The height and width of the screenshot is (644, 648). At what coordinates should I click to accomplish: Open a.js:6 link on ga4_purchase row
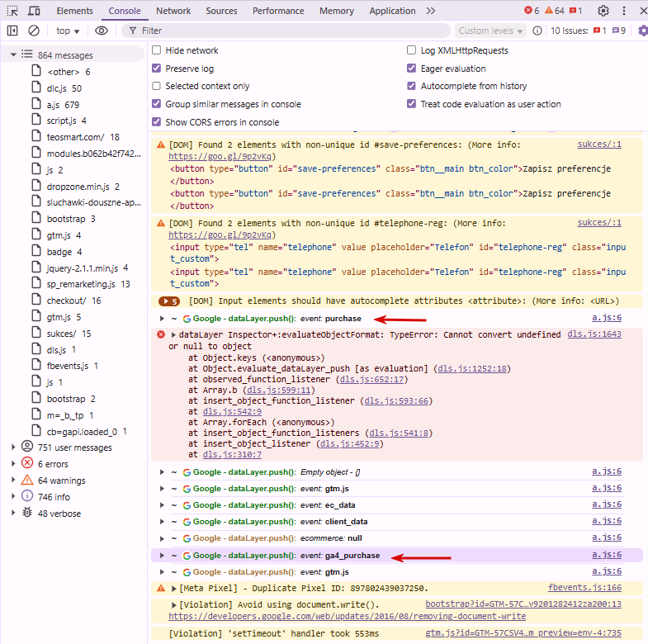tap(607, 555)
